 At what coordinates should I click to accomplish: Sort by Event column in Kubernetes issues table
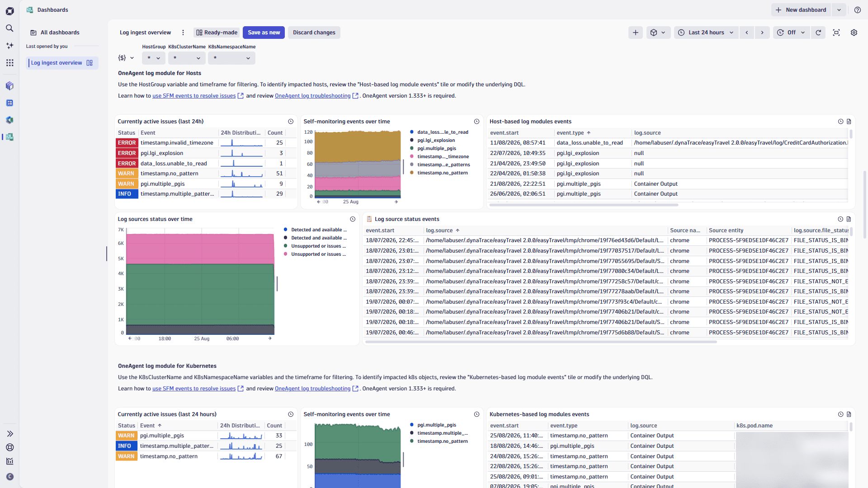(151, 426)
